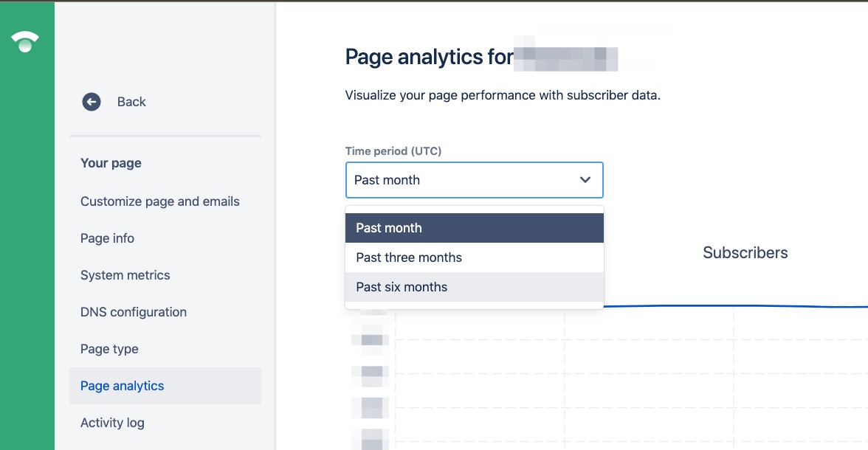Open System metrics section
Screen dimensions: 868x450
tap(125, 275)
